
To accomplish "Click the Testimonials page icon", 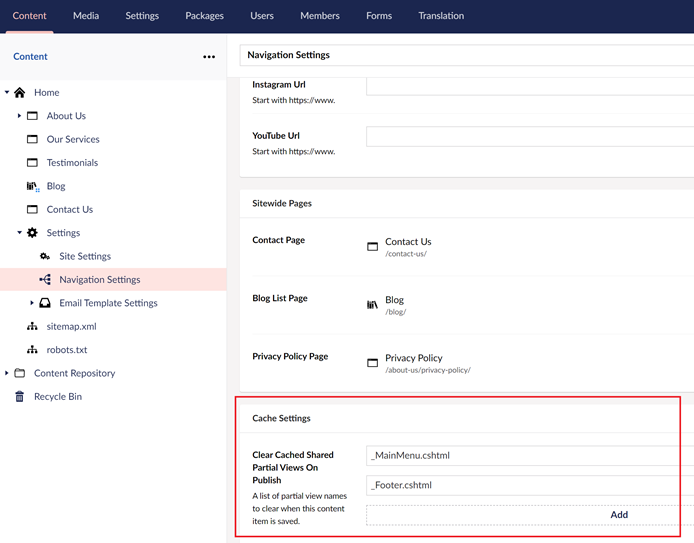I will (32, 162).
